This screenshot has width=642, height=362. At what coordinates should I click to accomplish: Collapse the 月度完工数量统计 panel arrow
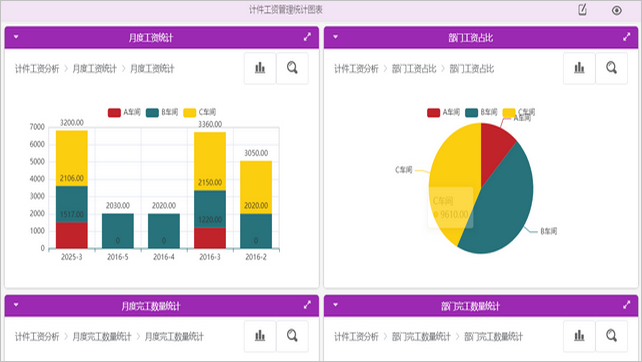(16, 305)
